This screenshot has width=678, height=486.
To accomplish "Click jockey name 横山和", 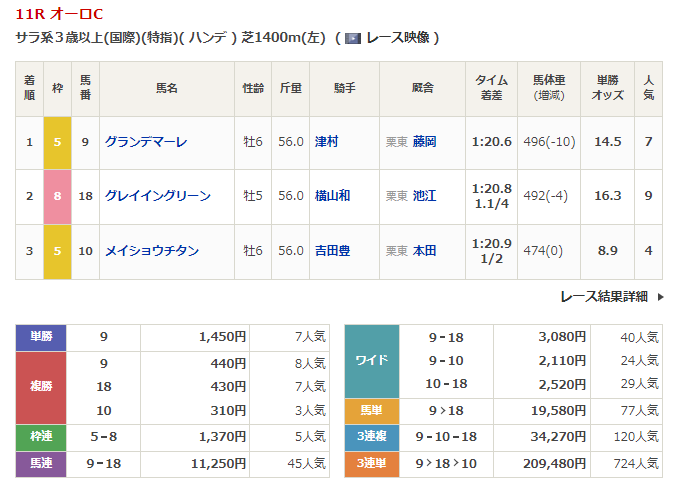I will pos(332,196).
